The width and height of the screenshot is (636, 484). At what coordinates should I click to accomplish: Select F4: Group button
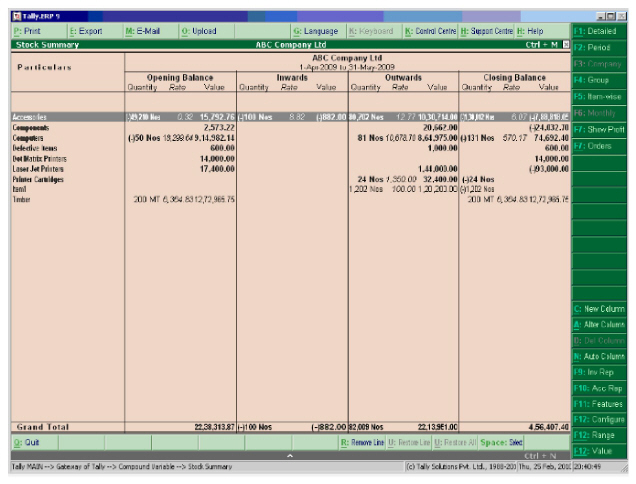click(599, 80)
